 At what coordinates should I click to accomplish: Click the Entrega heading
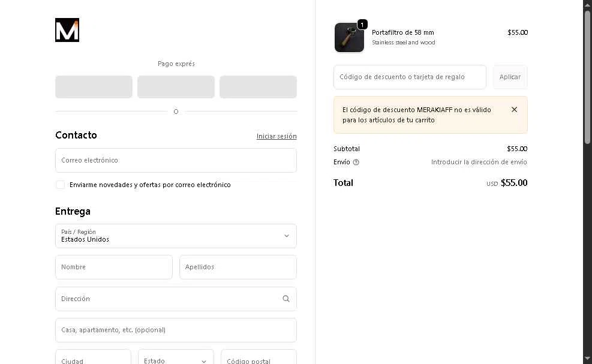pos(73,211)
